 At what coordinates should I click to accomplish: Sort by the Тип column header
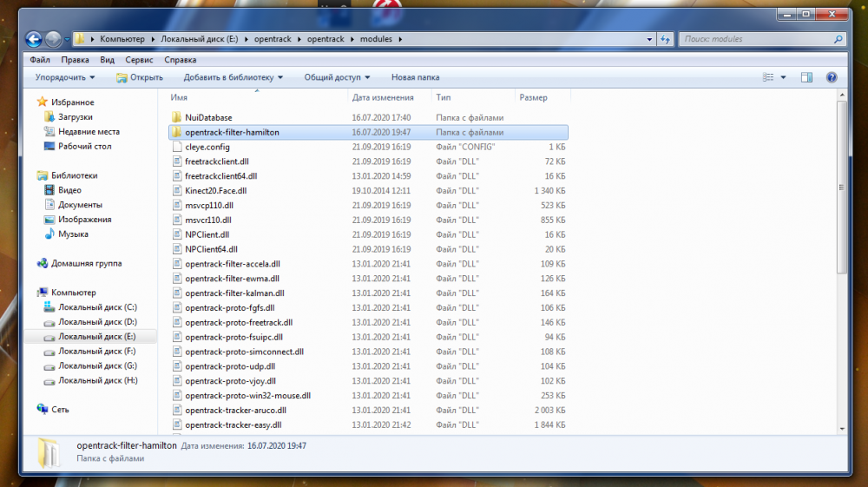pos(444,97)
